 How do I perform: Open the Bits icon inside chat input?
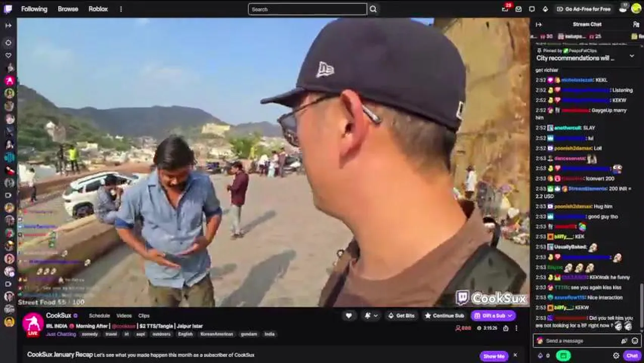624,341
